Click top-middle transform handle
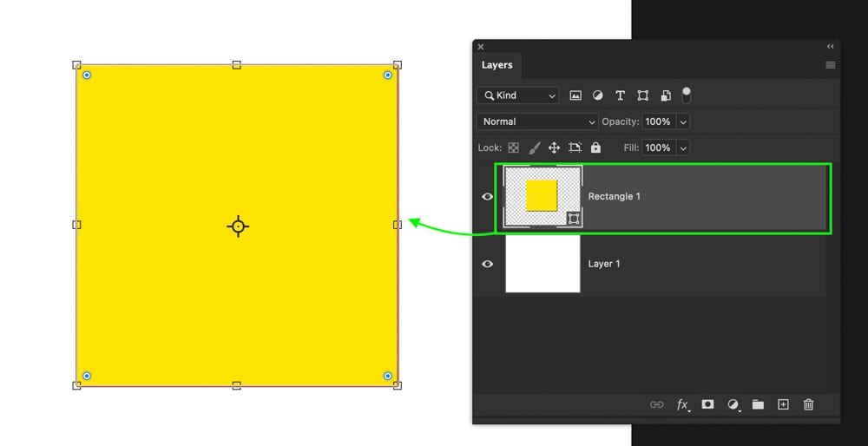Viewport: 868px width, 446px height. point(236,65)
